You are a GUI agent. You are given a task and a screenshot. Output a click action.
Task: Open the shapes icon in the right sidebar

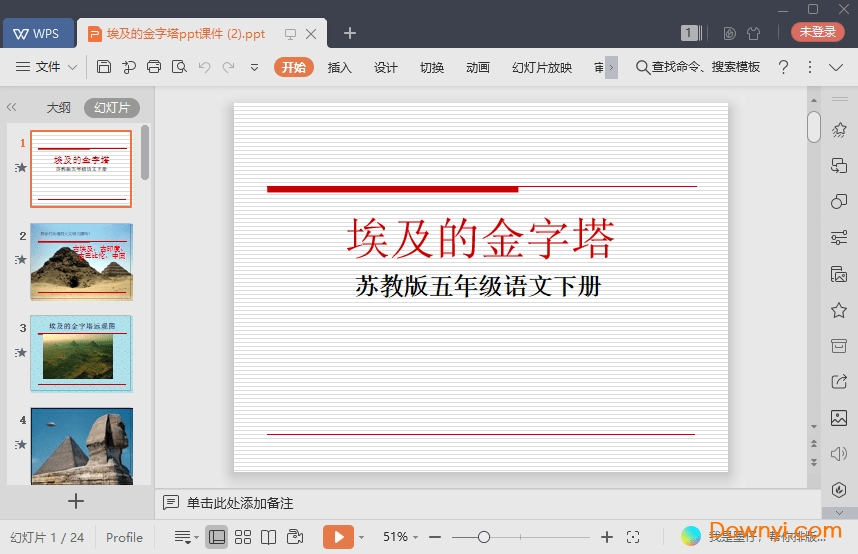click(x=839, y=201)
